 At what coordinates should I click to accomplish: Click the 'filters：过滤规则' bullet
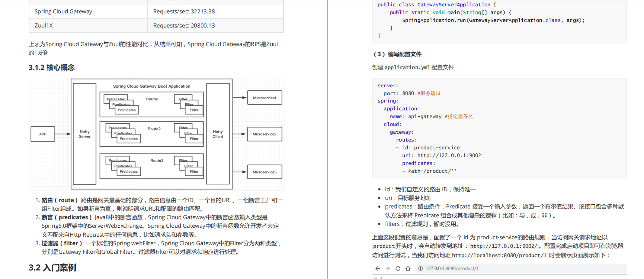point(423,224)
